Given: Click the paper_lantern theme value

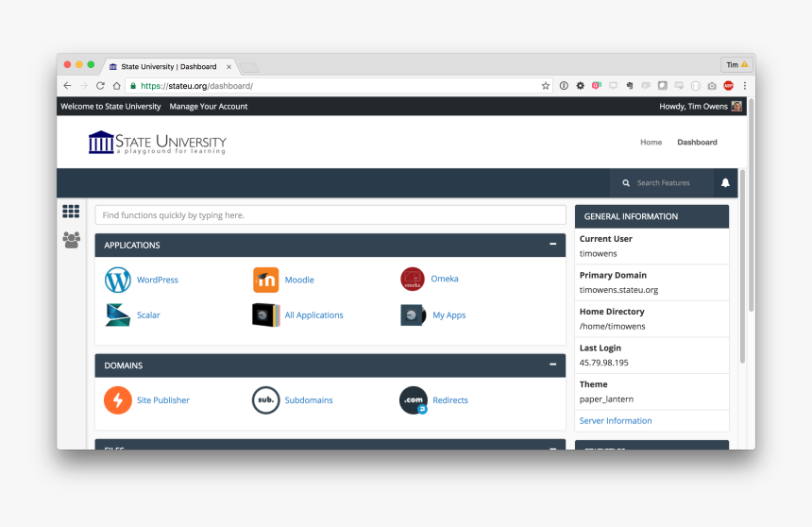Looking at the screenshot, I should [606, 399].
